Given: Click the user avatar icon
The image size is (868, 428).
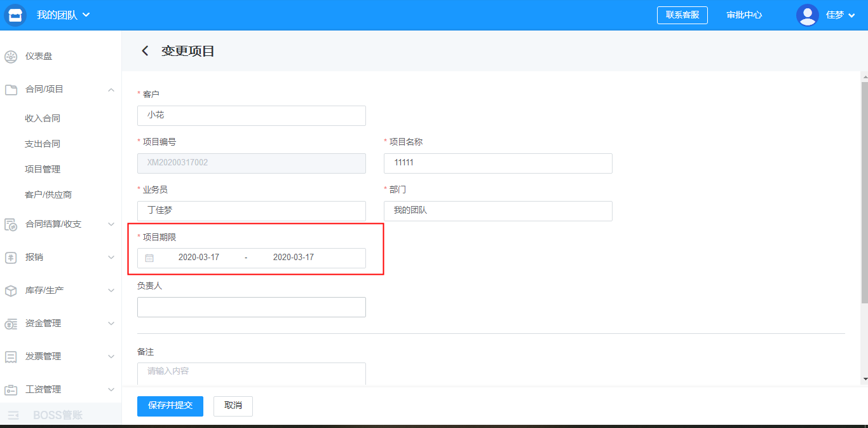Looking at the screenshot, I should [807, 15].
